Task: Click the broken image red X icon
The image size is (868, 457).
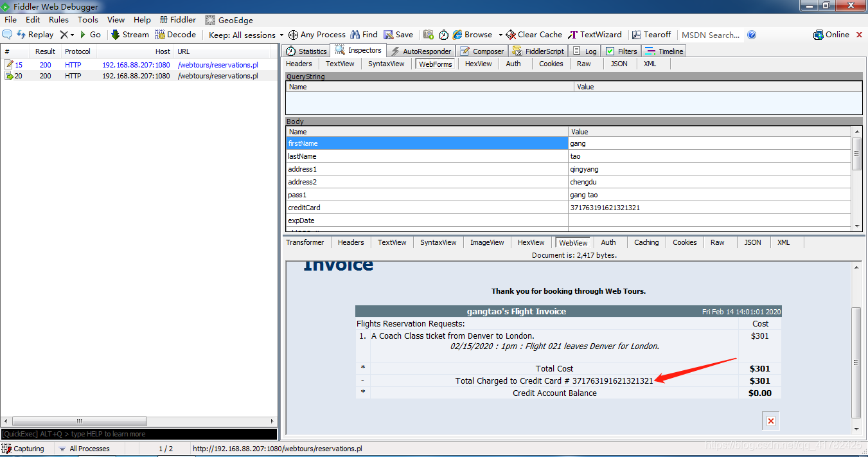Action: (771, 420)
